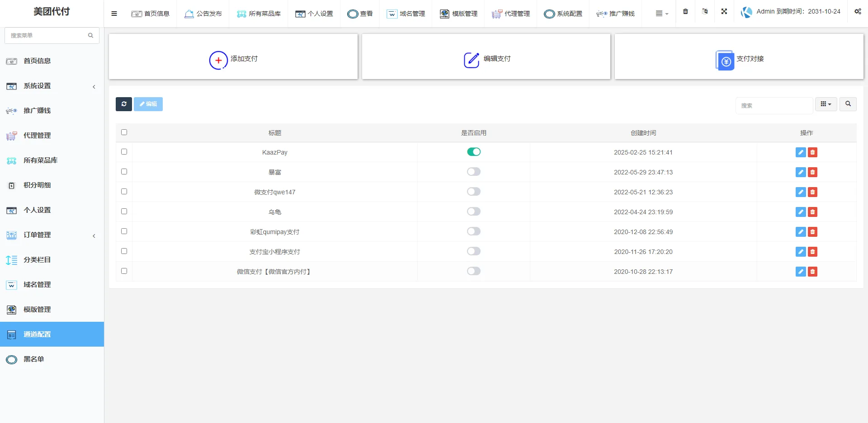Image resolution: width=868 pixels, height=423 pixels.
Task: Click the trash icon in top navbar
Action: pyautogui.click(x=685, y=12)
